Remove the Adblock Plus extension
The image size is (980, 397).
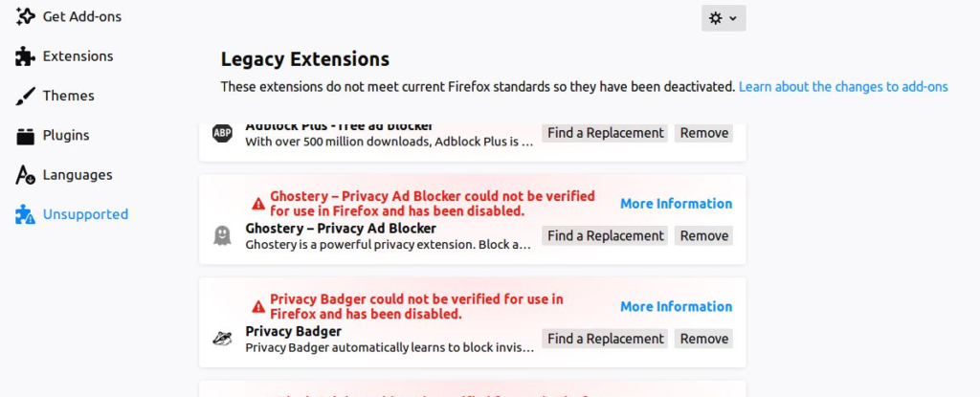coord(703,133)
